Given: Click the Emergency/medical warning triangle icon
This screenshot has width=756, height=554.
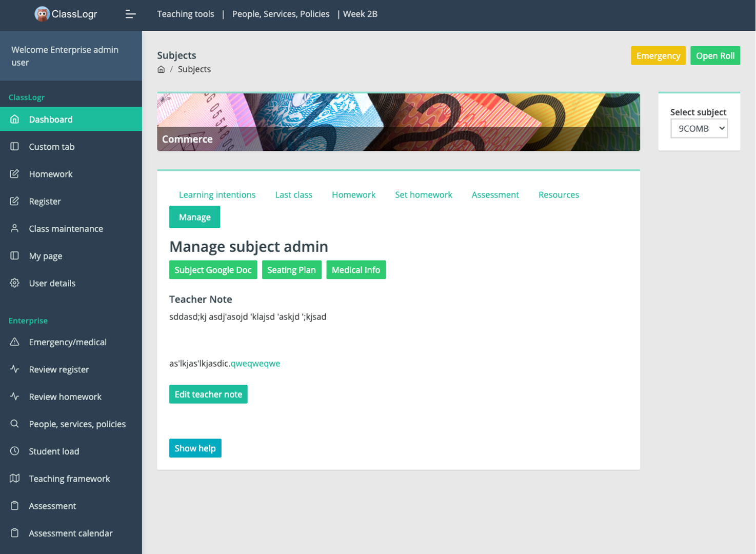Looking at the screenshot, I should point(15,342).
